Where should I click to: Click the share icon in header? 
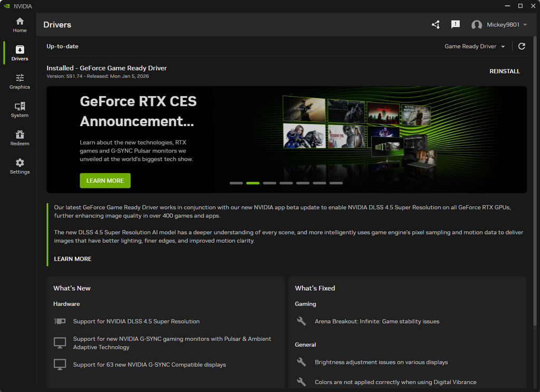(x=436, y=25)
